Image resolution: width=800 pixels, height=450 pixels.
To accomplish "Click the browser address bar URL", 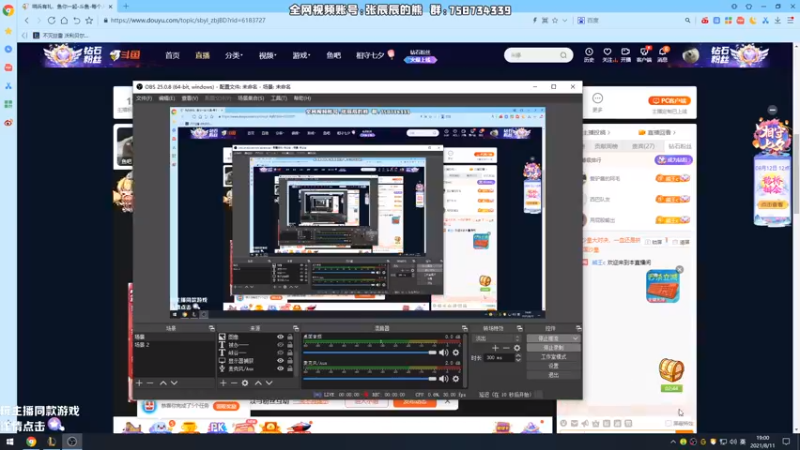I will click(188, 20).
